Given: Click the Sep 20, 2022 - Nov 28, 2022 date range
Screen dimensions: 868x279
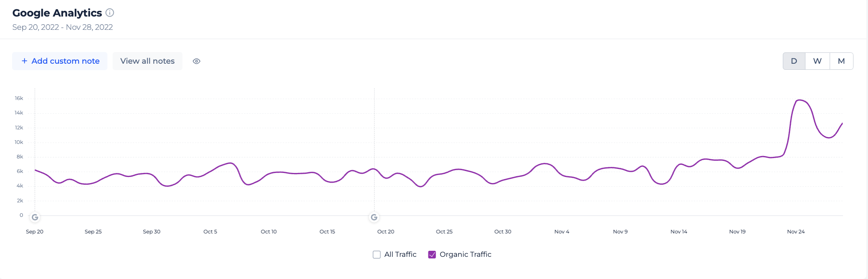Looking at the screenshot, I should pos(63,27).
